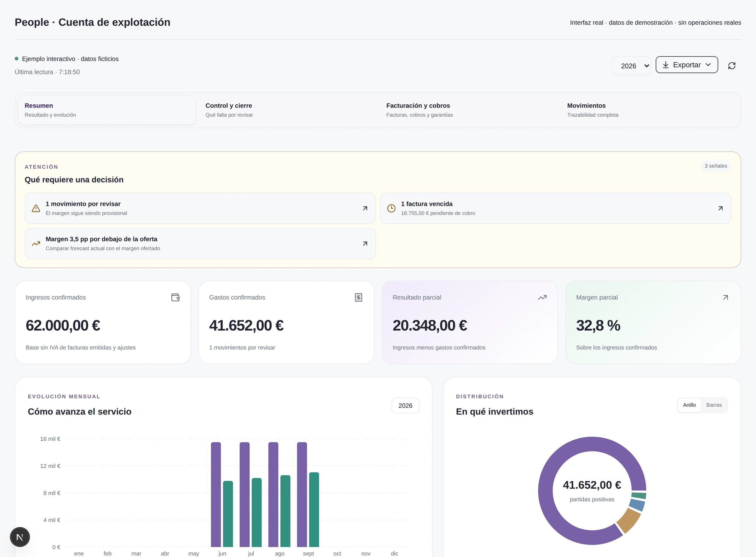The image size is (756, 557).
Task: Click the warning triangle icon for movimiento por revisar
Action: pyautogui.click(x=36, y=208)
